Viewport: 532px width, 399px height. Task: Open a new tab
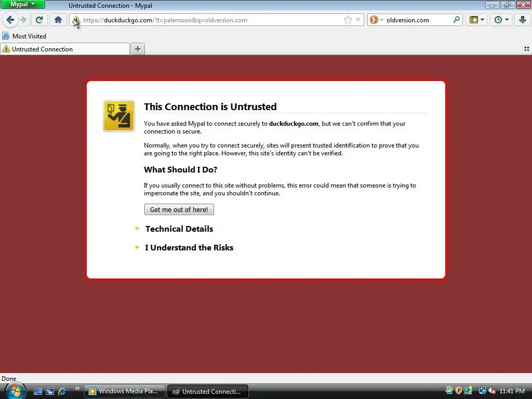pyautogui.click(x=137, y=49)
